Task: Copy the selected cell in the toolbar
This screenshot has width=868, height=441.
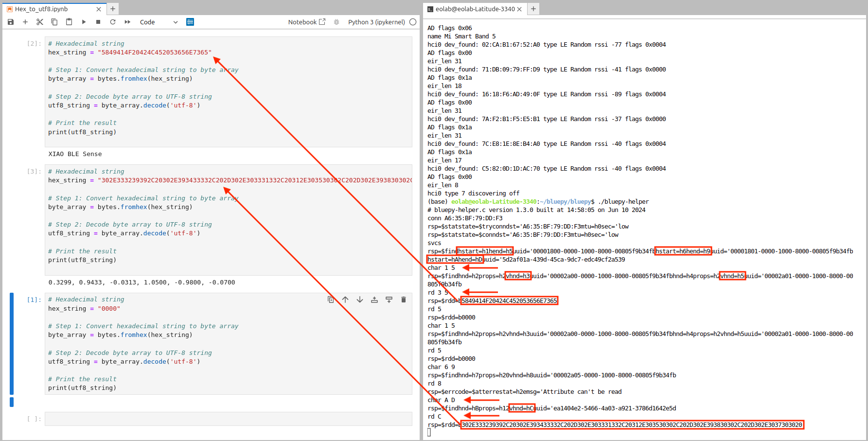Action: pos(54,22)
